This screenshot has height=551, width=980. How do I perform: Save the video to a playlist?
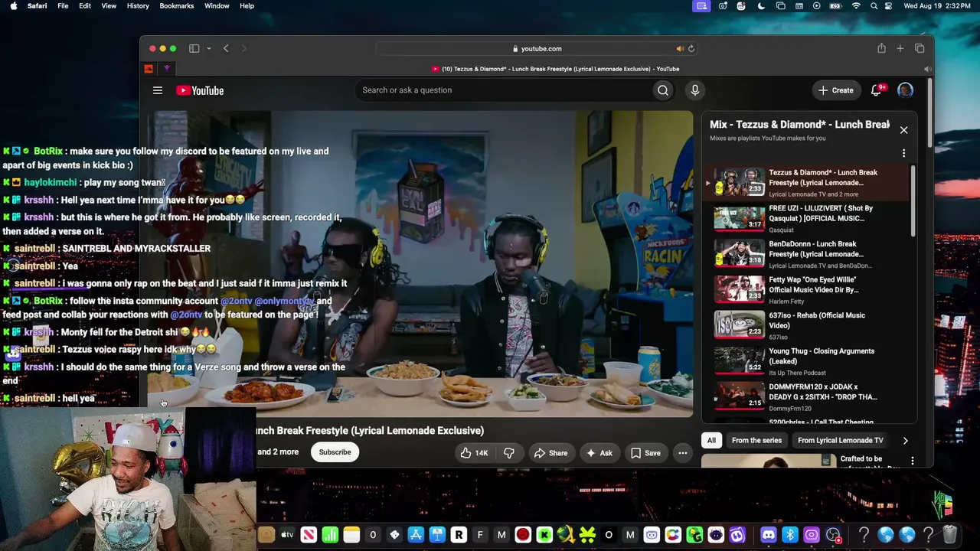[x=645, y=453]
